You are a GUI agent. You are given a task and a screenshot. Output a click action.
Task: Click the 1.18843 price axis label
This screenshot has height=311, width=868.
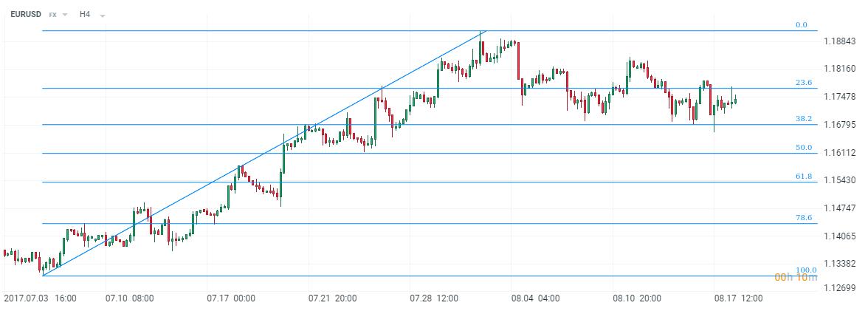[x=840, y=41]
